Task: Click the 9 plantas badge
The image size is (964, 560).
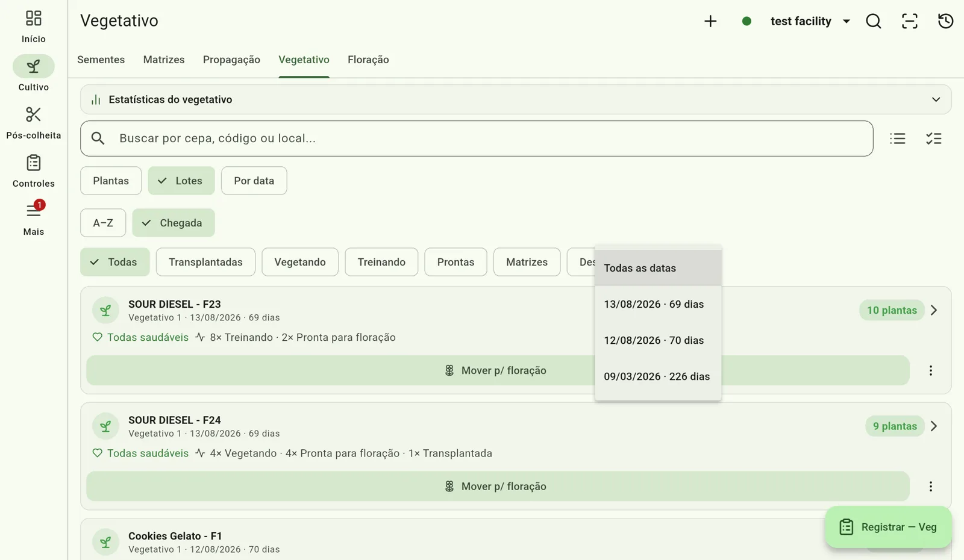Action: 895,426
